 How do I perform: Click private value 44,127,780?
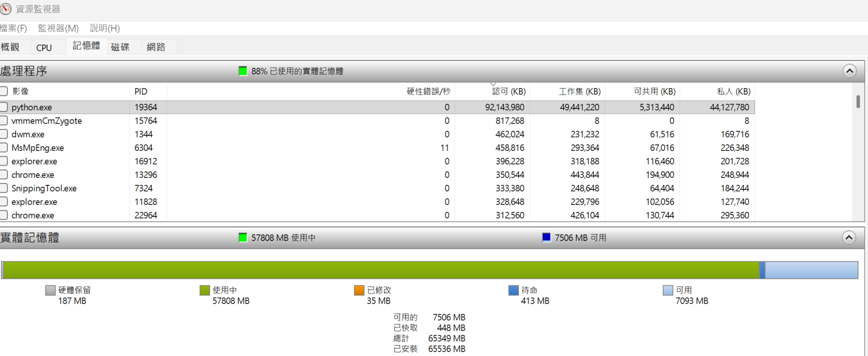[x=730, y=107]
